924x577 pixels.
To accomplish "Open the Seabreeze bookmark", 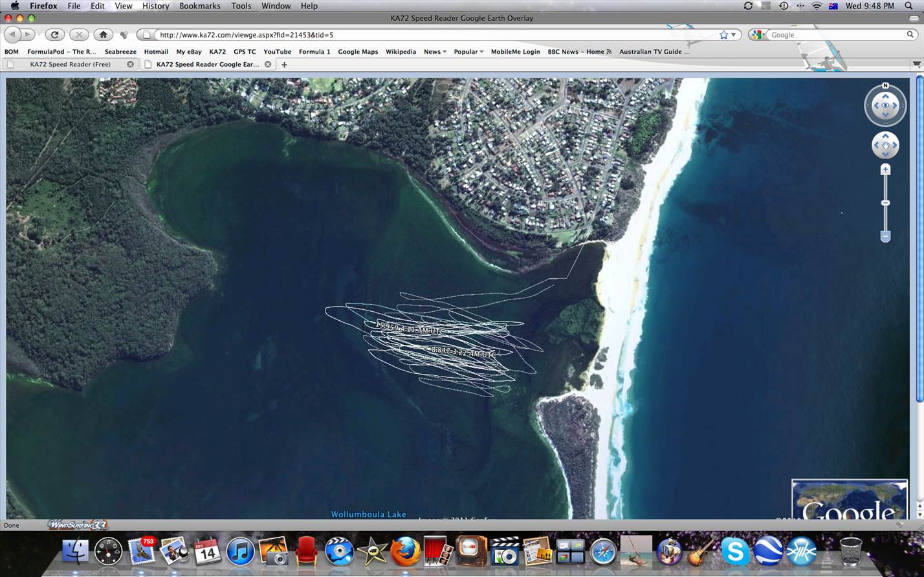I will [x=120, y=52].
